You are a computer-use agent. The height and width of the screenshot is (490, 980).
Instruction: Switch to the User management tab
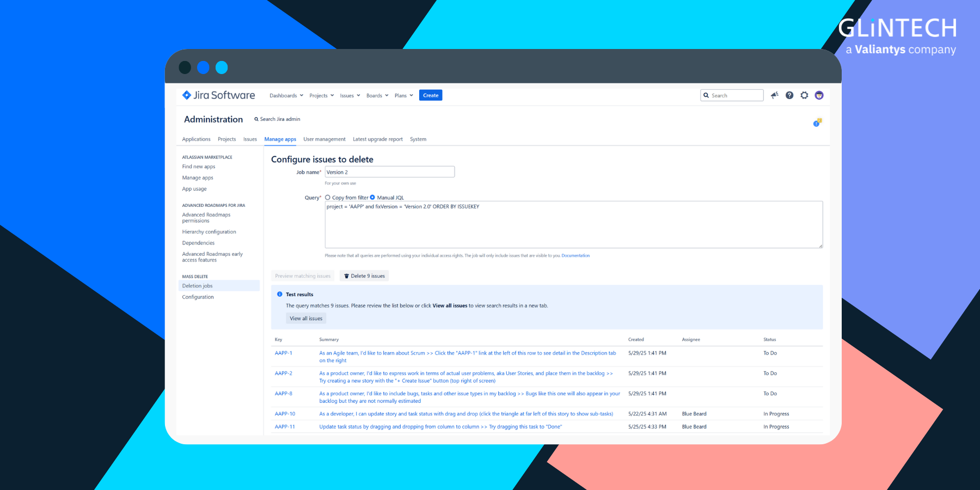pyautogui.click(x=324, y=139)
